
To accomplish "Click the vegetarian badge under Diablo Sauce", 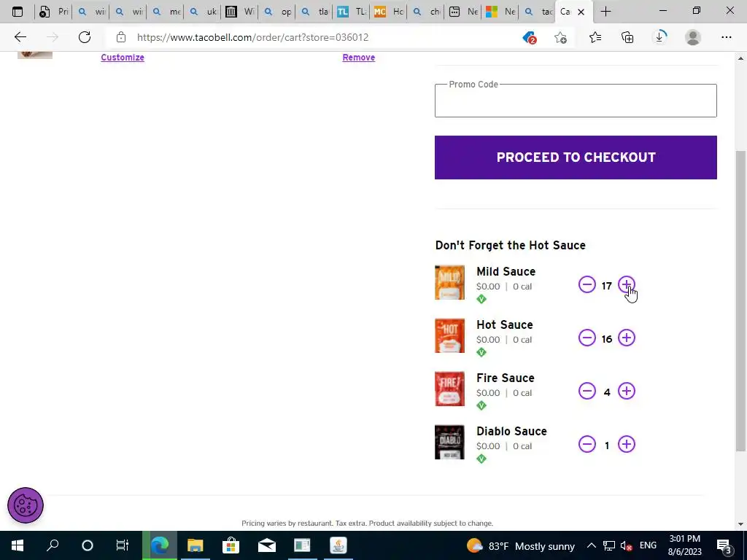I will [481, 459].
